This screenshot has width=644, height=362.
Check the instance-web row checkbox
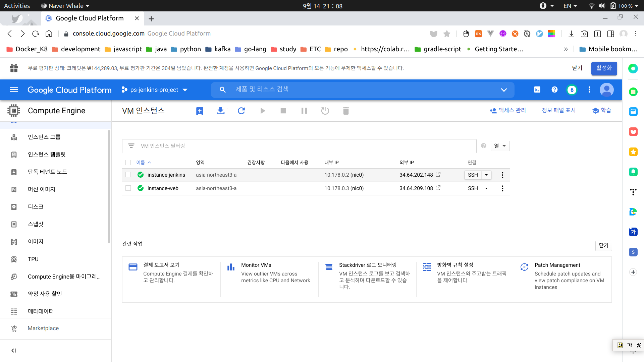coord(128,188)
